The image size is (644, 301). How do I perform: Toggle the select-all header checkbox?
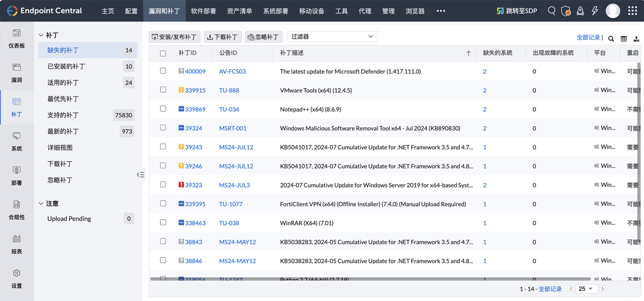click(163, 54)
